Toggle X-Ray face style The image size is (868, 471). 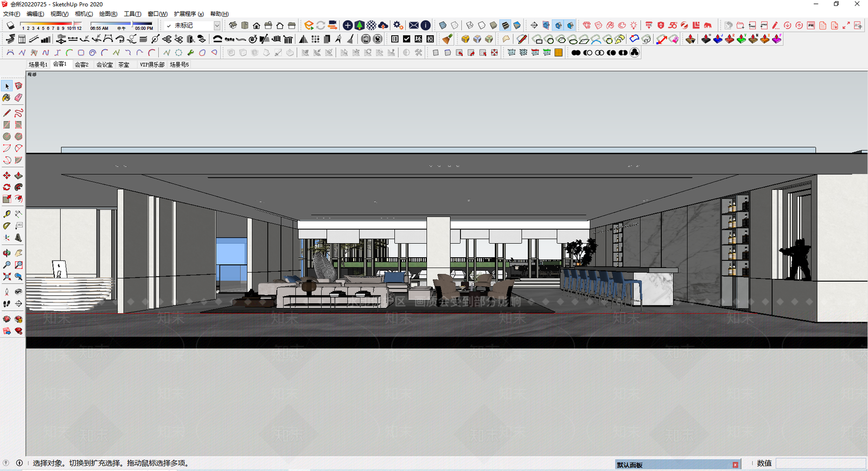point(443,26)
